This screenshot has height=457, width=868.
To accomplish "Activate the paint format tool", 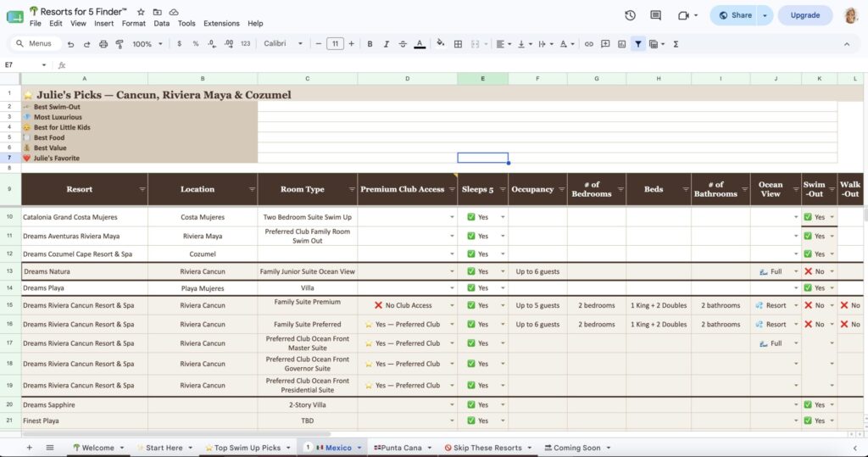I will [120, 44].
